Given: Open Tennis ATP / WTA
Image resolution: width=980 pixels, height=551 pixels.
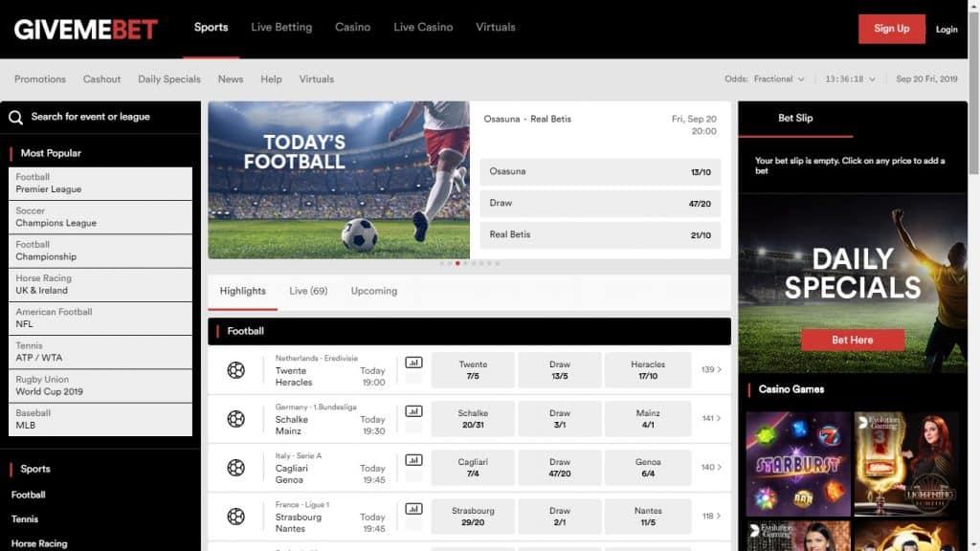Looking at the screenshot, I should (100, 352).
